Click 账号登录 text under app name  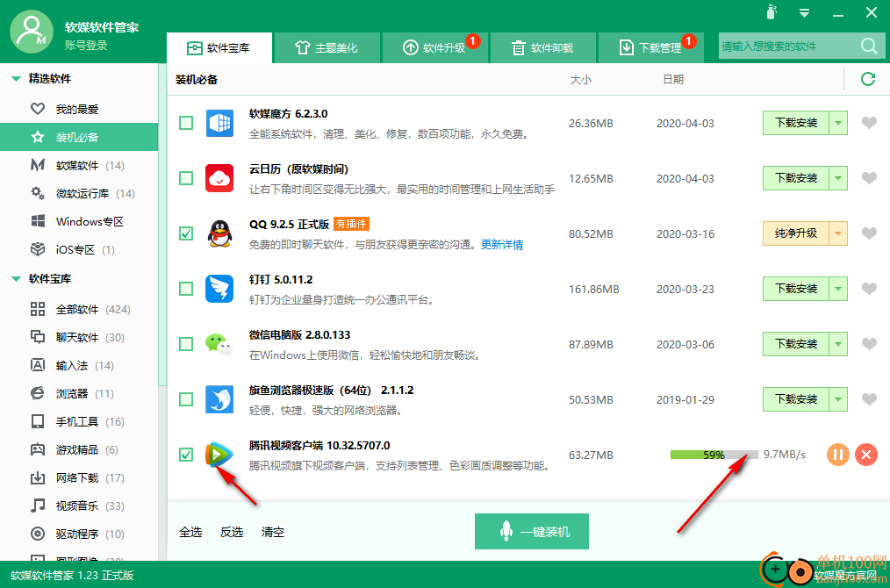(86, 46)
